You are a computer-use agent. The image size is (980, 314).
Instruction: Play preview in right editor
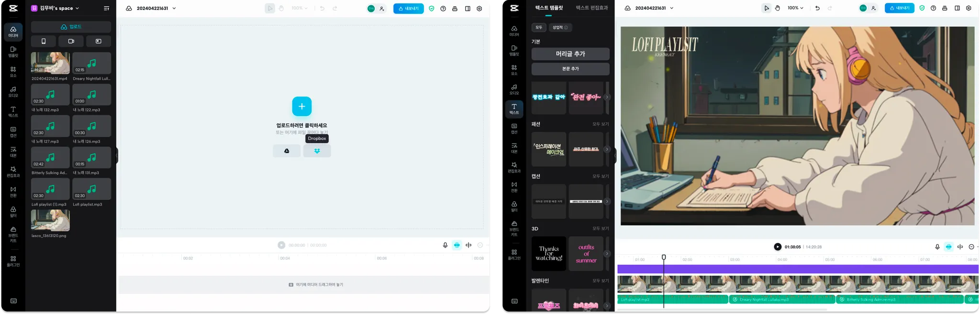pos(778,247)
